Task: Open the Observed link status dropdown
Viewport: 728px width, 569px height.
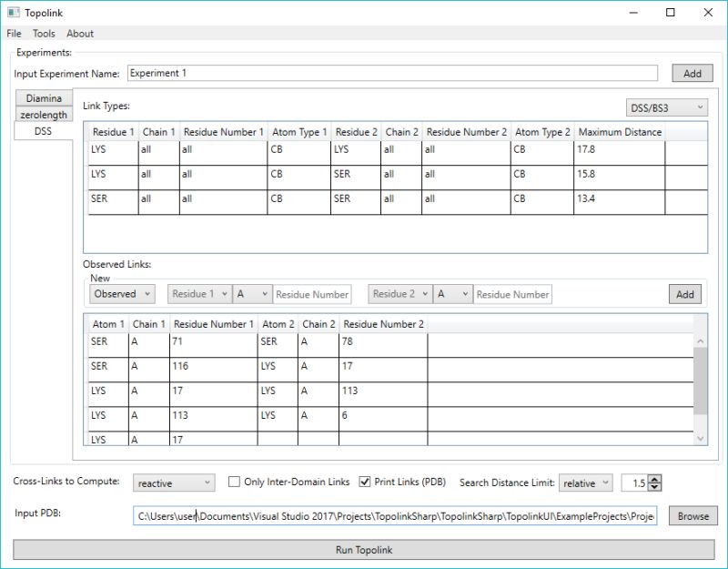Action: 122,294
